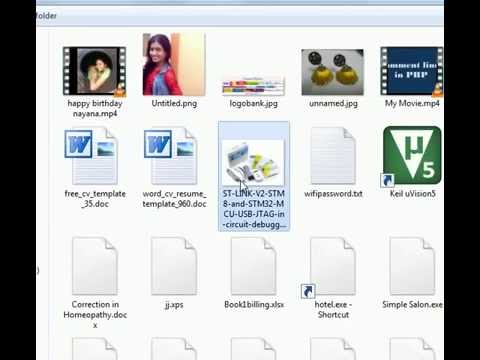This screenshot has height=360, width=480.
Task: Select the logobank.jpg image thumbnail
Action: point(253,86)
